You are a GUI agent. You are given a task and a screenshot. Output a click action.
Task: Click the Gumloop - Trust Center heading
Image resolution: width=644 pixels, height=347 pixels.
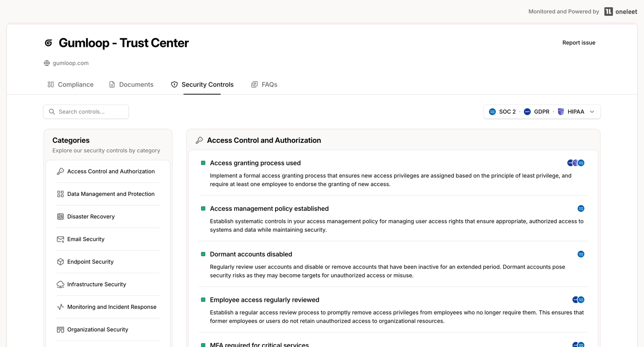124,43
